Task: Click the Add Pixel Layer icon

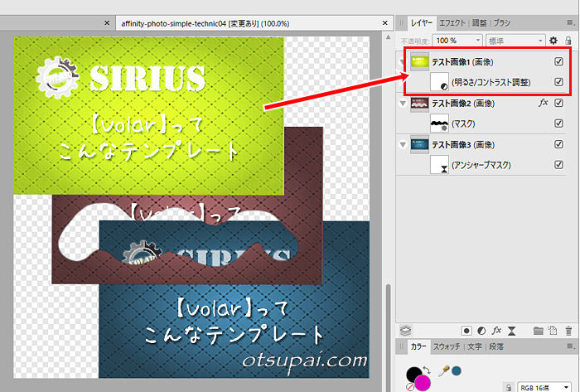Action: 553,331
